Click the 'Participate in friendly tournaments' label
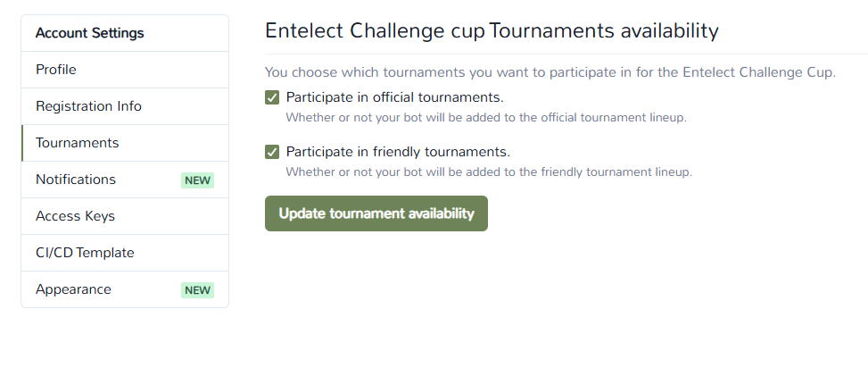 (x=398, y=151)
